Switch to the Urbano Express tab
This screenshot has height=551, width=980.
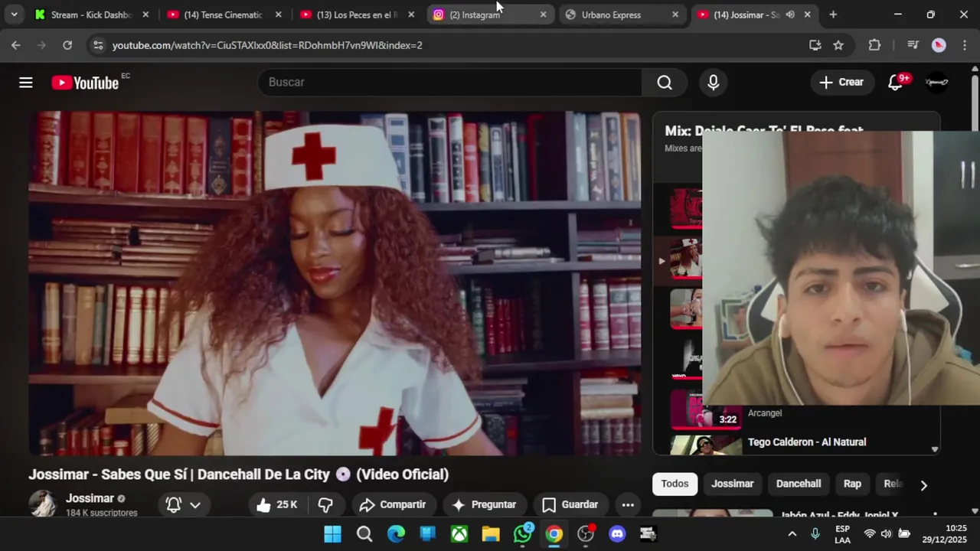[620, 15]
